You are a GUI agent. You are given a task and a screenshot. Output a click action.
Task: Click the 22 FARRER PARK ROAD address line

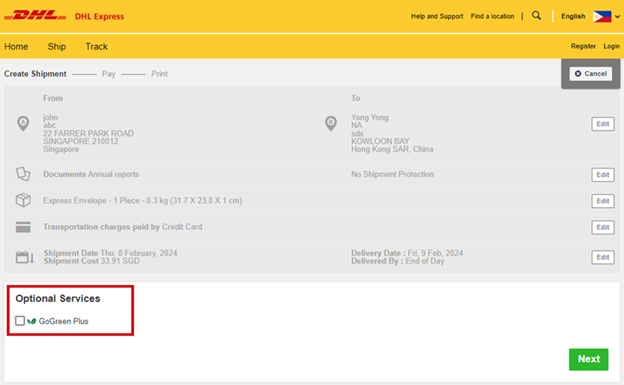coord(88,133)
